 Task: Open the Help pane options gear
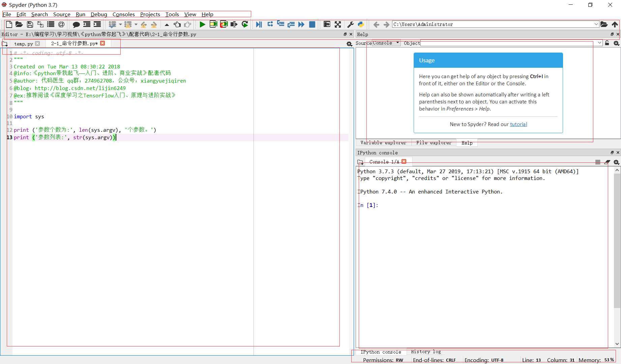click(x=616, y=43)
